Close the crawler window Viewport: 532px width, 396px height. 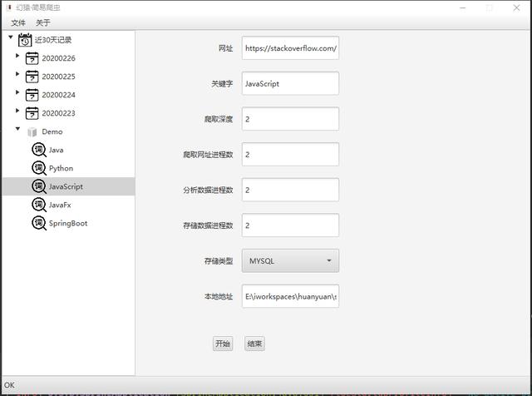(516, 7)
